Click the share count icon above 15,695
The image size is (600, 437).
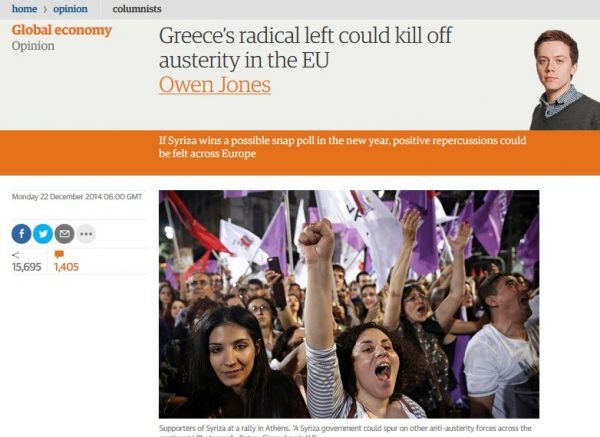click(16, 255)
